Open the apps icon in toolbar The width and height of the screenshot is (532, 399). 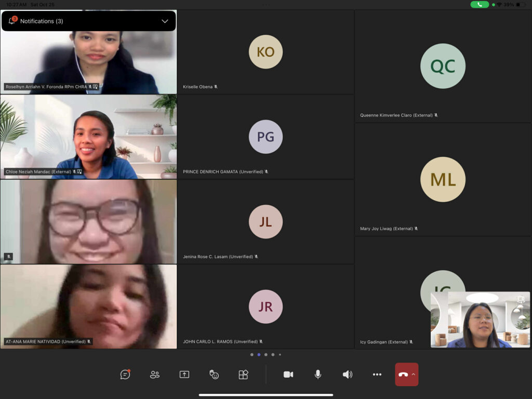point(243,374)
